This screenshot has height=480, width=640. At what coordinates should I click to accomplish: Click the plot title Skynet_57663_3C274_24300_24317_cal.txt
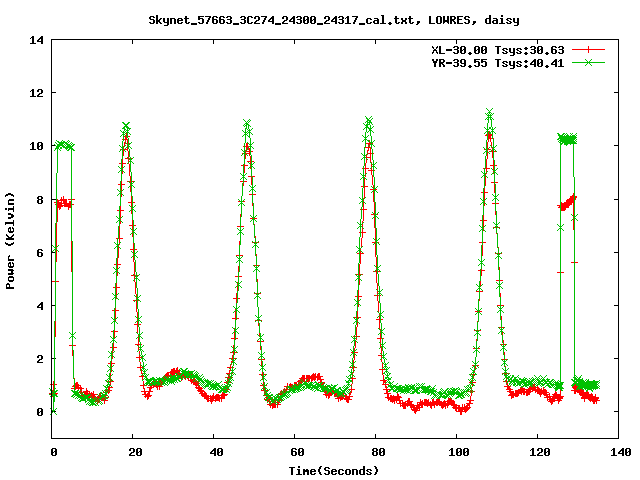(284, 20)
